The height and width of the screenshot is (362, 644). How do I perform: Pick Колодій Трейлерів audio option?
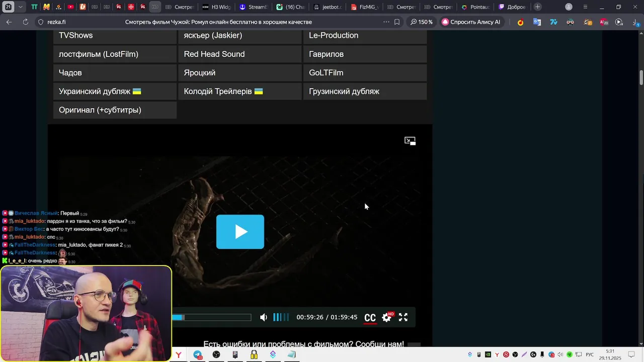pos(240,91)
